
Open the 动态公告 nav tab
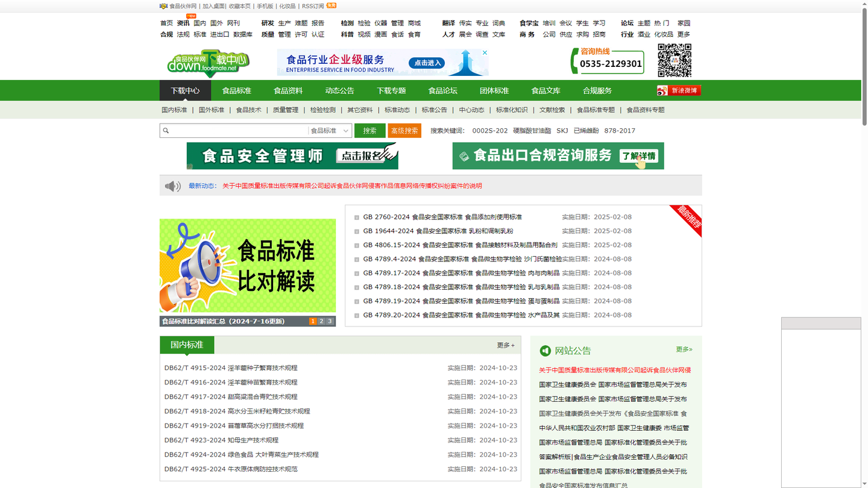coord(340,90)
